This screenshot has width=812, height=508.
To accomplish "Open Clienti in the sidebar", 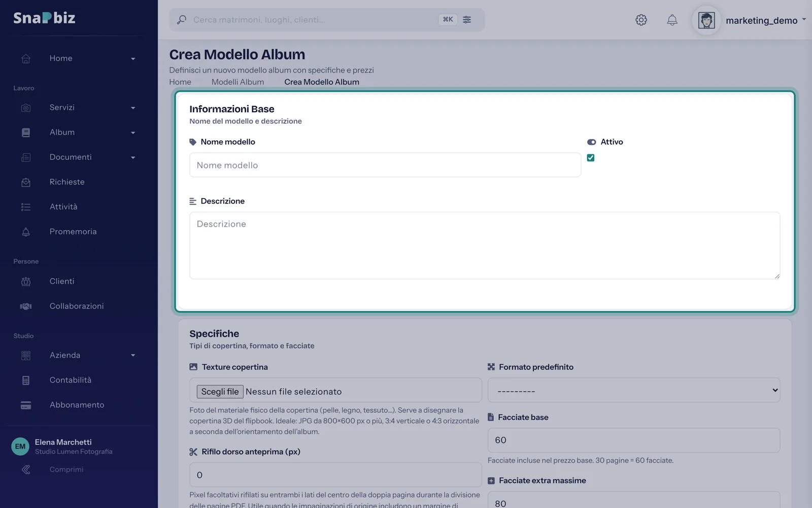I will pyautogui.click(x=62, y=281).
